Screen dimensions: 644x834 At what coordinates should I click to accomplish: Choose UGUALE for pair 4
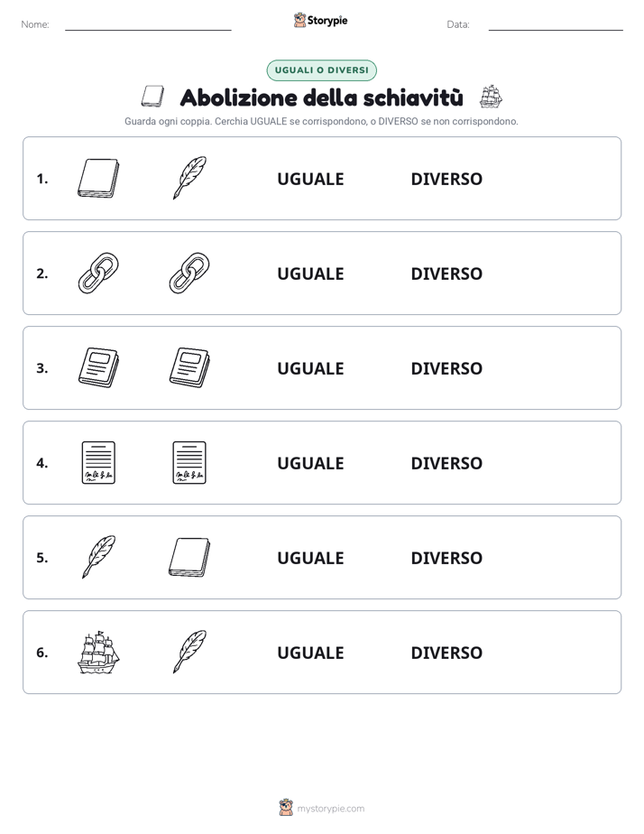[x=310, y=463]
